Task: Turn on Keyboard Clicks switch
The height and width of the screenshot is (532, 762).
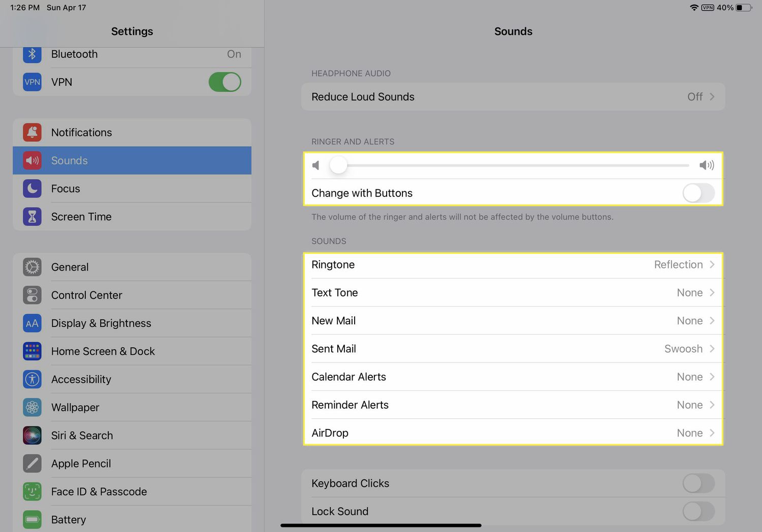Action: click(698, 483)
